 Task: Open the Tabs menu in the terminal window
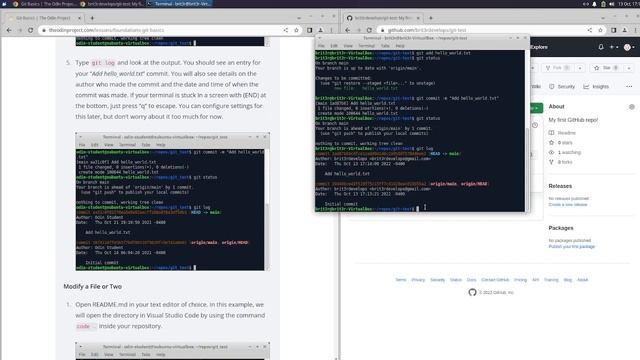385,46
